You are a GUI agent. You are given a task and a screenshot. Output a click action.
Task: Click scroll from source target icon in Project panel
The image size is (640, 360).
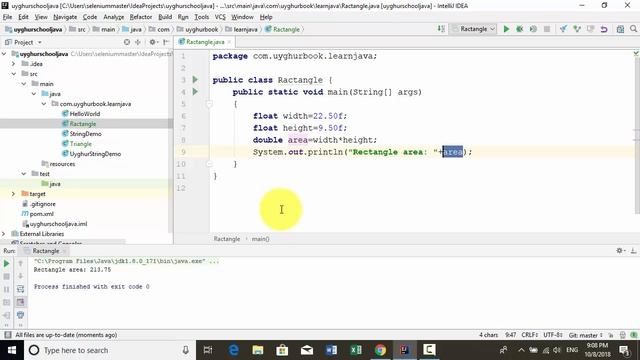pyautogui.click(x=127, y=42)
